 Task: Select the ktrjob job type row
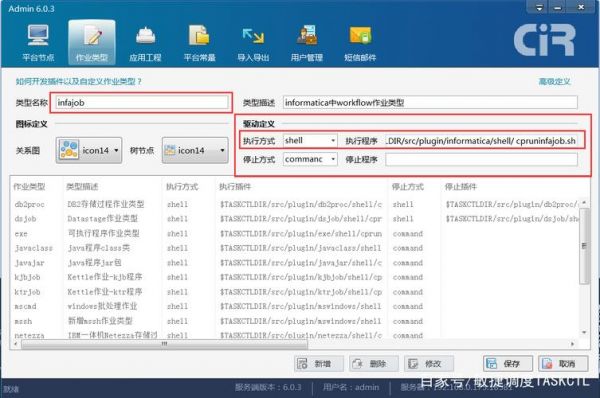point(295,292)
